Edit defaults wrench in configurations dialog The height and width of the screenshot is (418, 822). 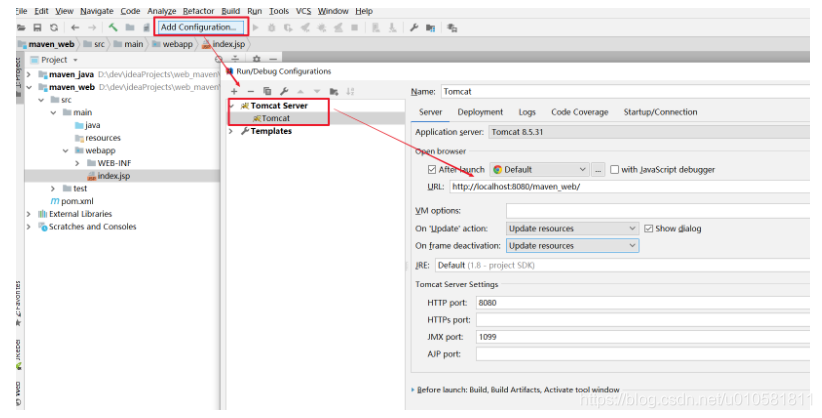tap(284, 91)
